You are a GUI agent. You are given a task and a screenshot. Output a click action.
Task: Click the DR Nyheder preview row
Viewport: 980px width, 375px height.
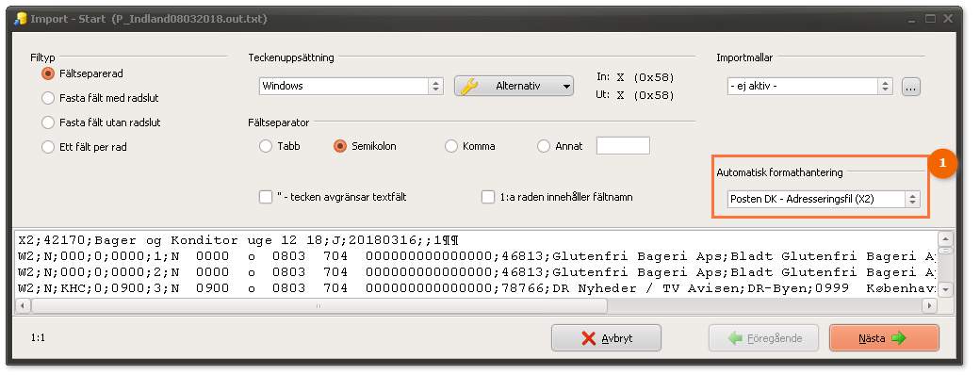477,288
